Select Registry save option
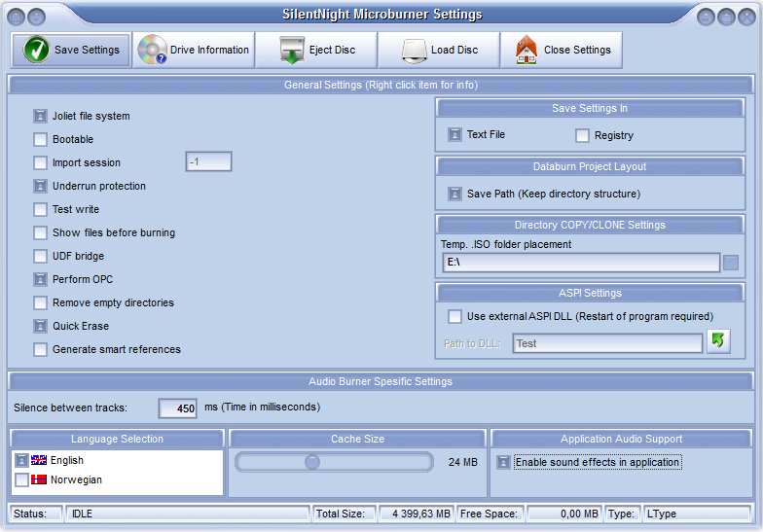Viewport: 763px width, 532px height. tap(582, 136)
